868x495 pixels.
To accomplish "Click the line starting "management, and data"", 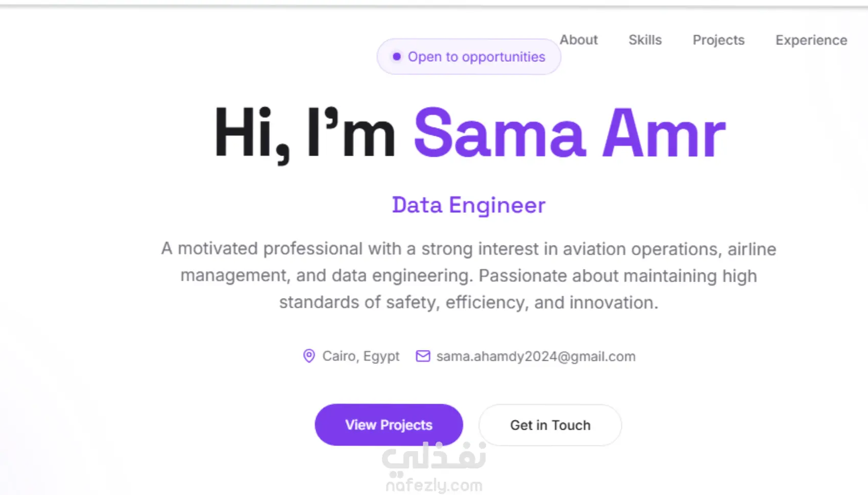I will click(469, 276).
